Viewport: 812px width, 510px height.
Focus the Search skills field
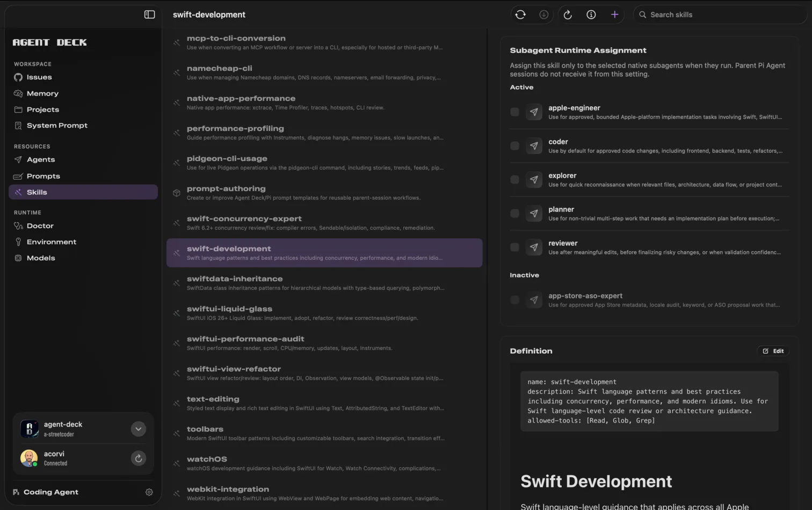pos(720,14)
